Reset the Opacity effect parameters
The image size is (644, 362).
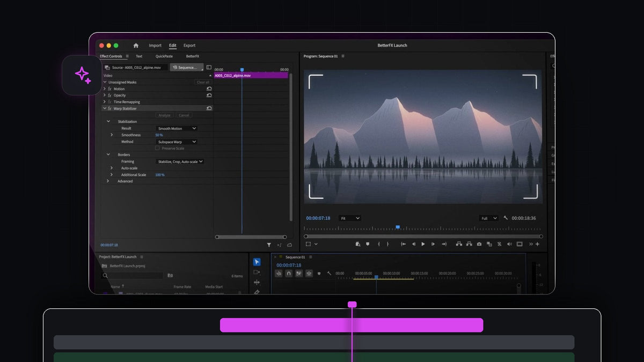(x=209, y=95)
